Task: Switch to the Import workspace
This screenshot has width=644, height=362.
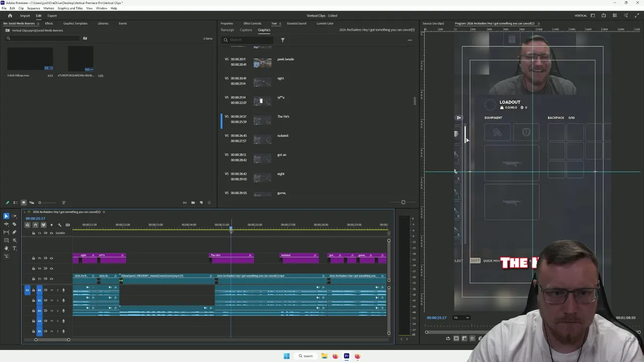Action: [25, 16]
